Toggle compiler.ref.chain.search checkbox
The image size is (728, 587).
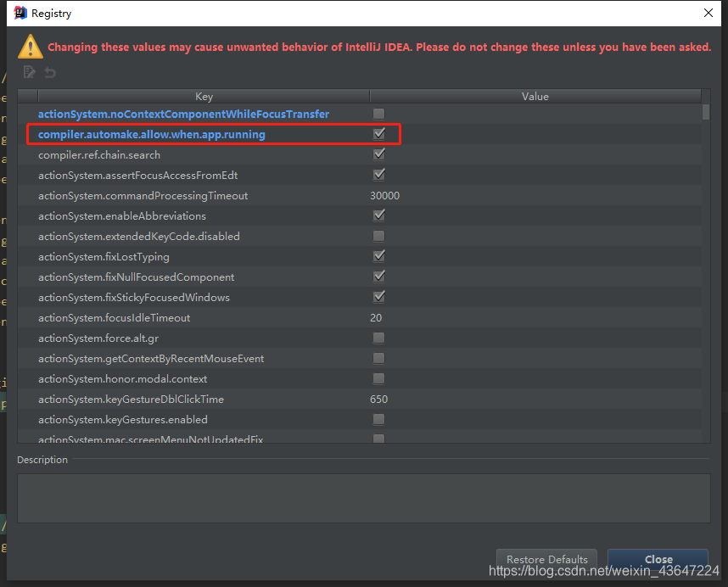pos(379,154)
